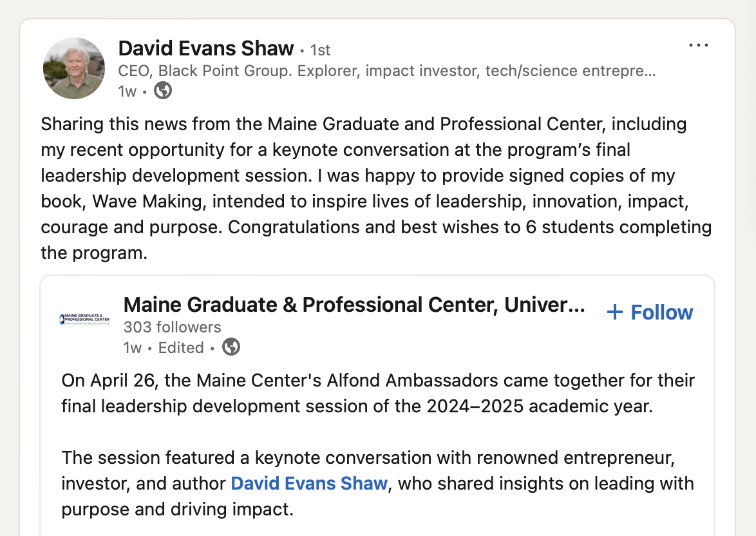Click the globe icon beside the author's timestamp
Viewport: 756px width, 536px height.
164,91
